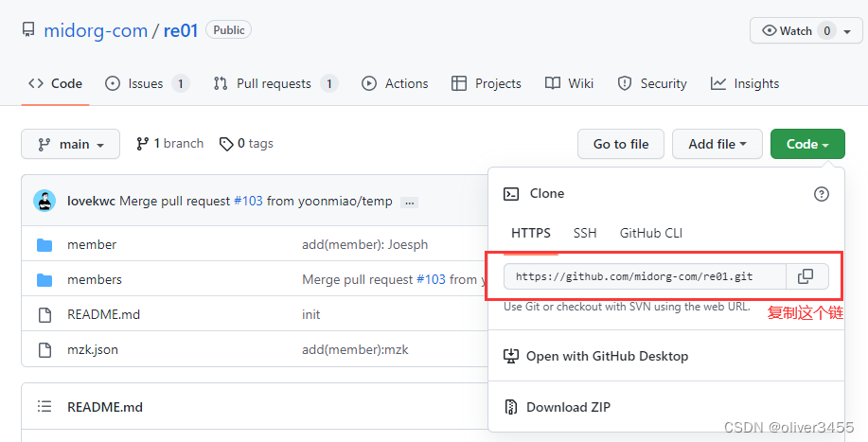
Task: Open the member folder
Action: tap(92, 244)
